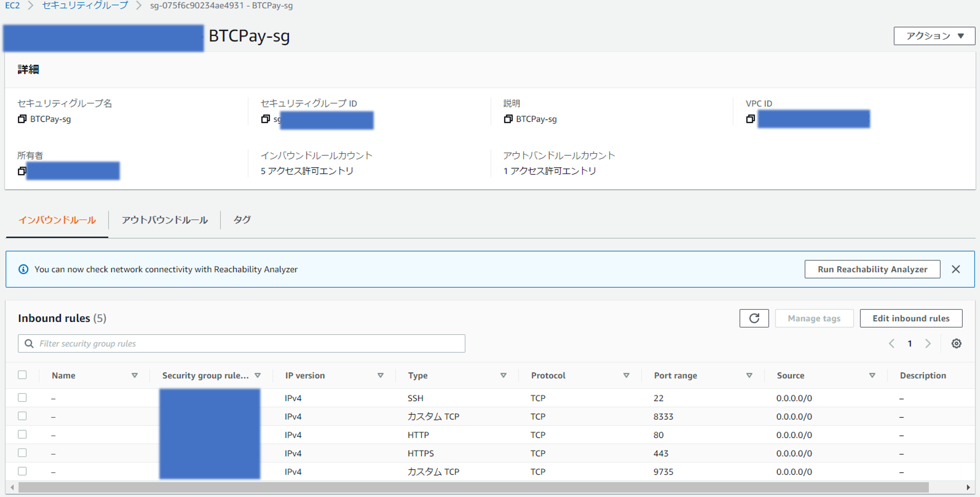The height and width of the screenshot is (497, 980).
Task: Check the port 8333 rule
Action: coord(22,416)
